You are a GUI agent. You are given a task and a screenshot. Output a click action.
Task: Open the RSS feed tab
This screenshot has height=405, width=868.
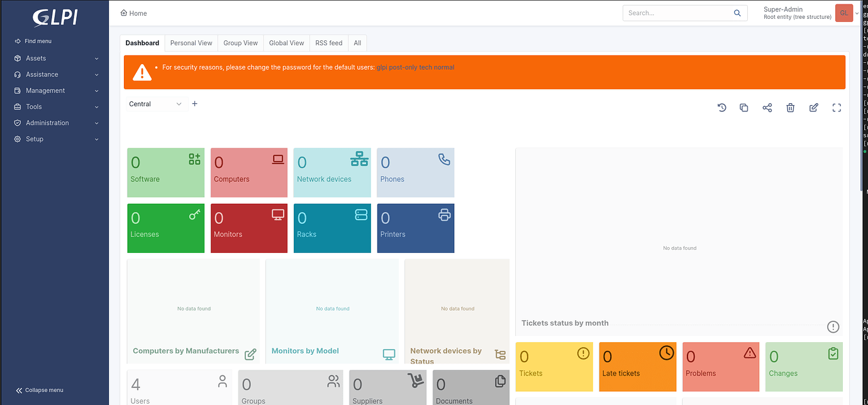(329, 43)
